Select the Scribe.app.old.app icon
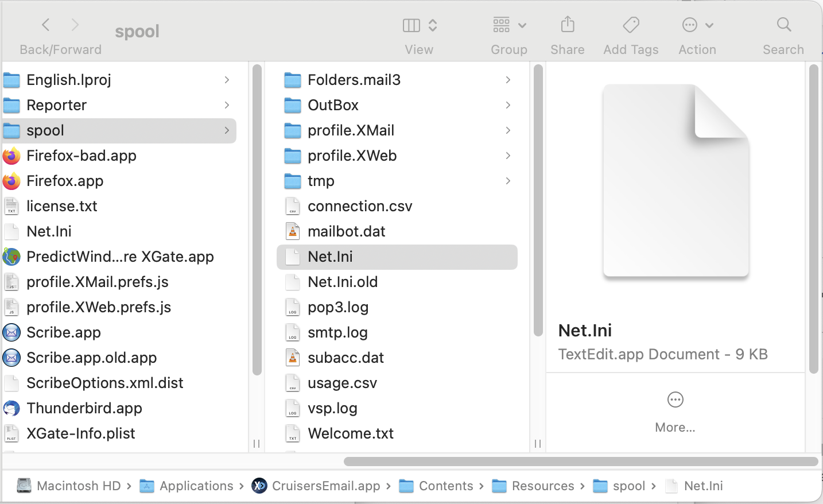This screenshot has width=823, height=504. (x=11, y=358)
